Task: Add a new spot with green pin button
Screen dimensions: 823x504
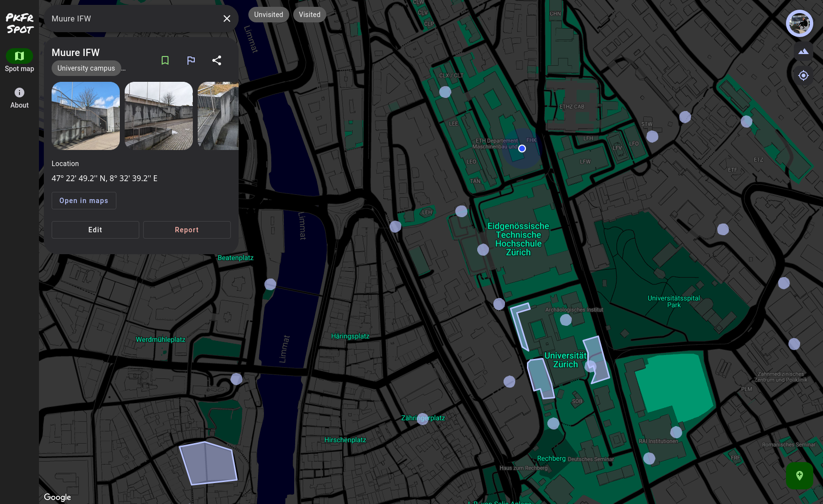Action: 800,476
